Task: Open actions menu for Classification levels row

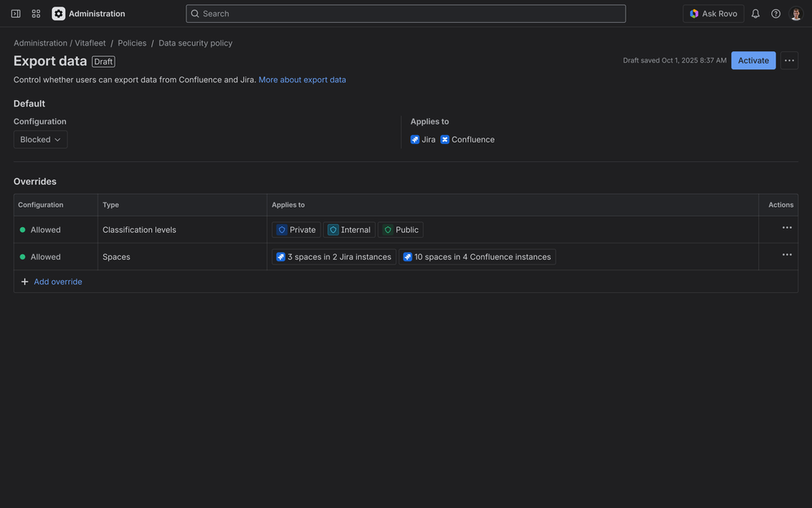Action: pyautogui.click(x=787, y=228)
